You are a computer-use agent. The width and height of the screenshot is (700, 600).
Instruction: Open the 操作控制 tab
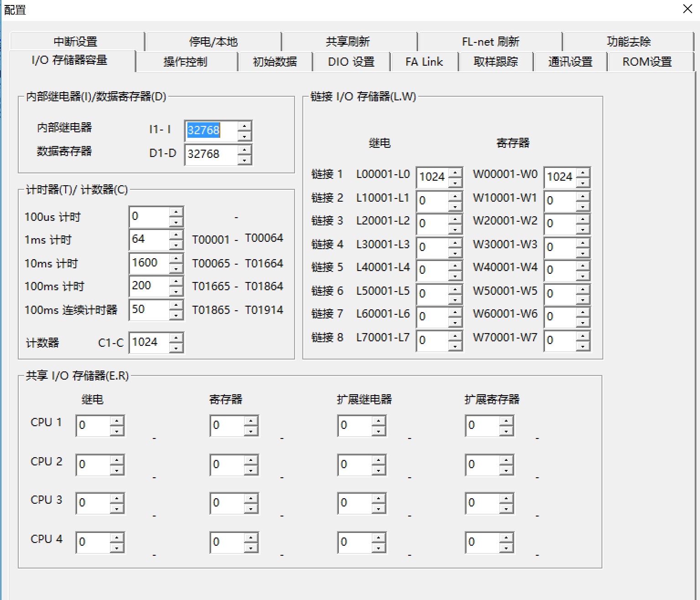186,62
